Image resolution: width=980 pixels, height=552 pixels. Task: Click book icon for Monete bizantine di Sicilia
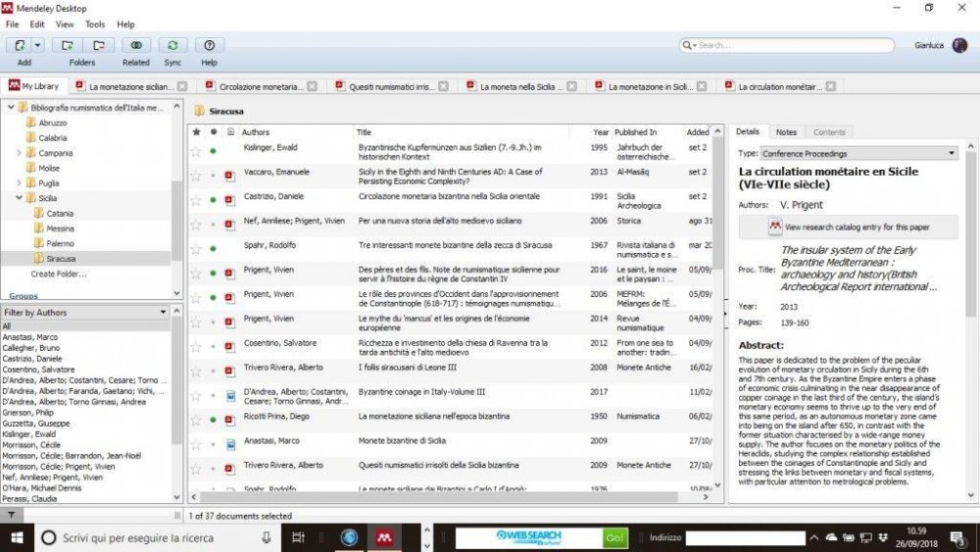pyautogui.click(x=230, y=444)
